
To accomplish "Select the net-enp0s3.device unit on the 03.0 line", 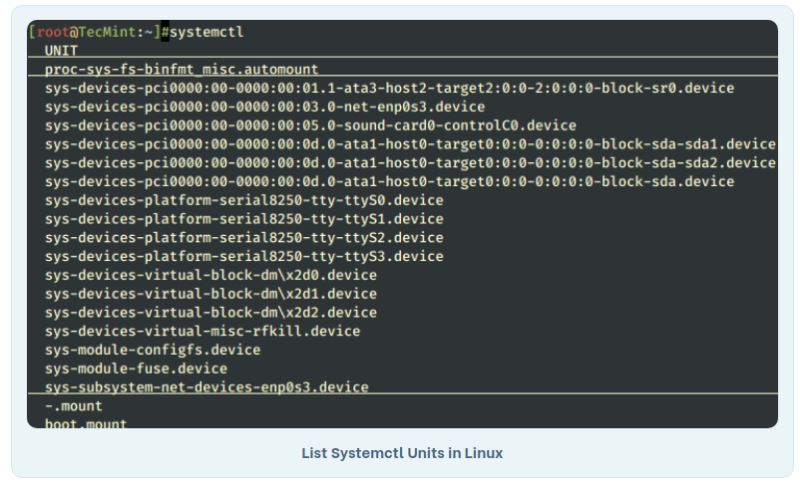I will (264, 106).
